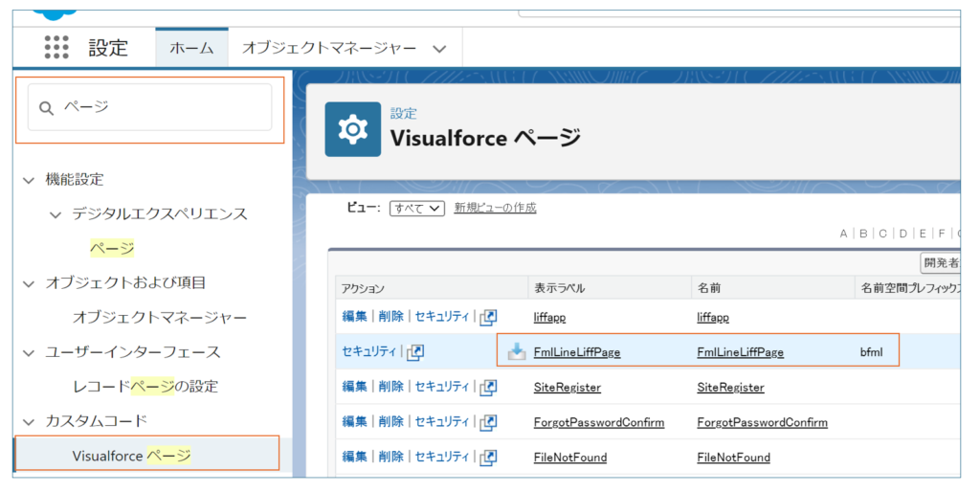Open preview icon for ForgotPasswordConfirm row

tap(488, 422)
